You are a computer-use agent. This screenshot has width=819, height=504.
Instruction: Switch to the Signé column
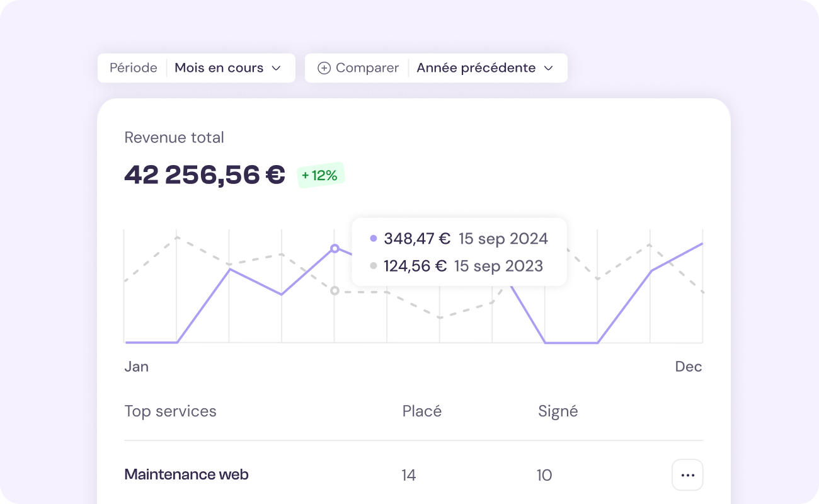(558, 411)
